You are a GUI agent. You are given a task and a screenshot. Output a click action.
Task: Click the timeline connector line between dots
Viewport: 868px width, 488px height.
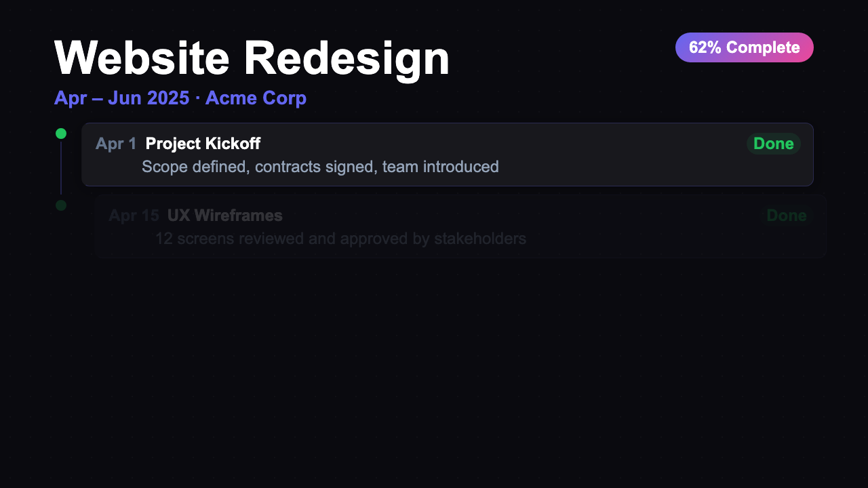pyautogui.click(x=60, y=169)
